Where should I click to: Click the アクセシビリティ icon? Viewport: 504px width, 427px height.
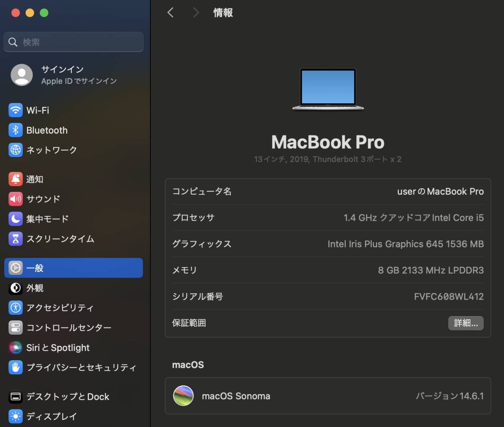pyautogui.click(x=16, y=308)
